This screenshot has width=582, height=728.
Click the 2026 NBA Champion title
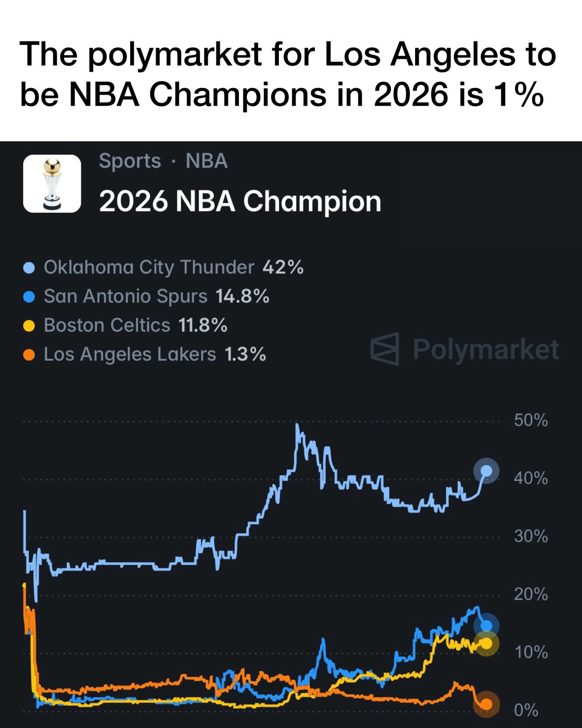click(x=240, y=201)
